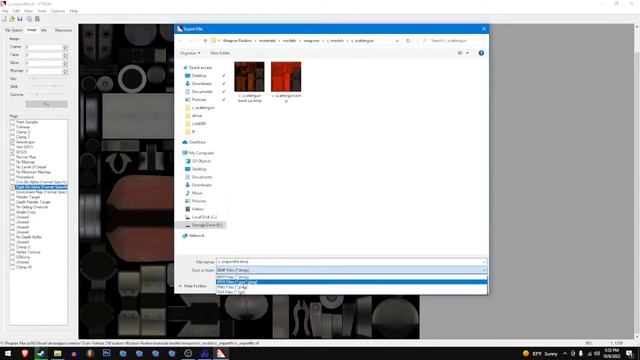Select Local Disk (C:) in navigation pane
This screenshot has width=640, height=360.
204,217
